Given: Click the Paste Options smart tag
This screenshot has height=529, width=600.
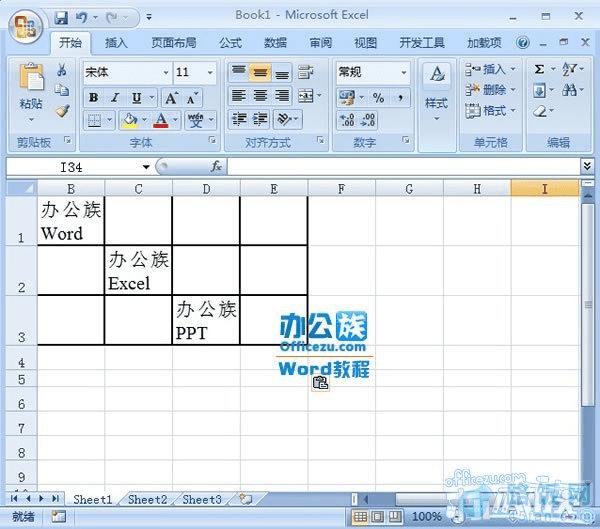Looking at the screenshot, I should pyautogui.click(x=320, y=383).
